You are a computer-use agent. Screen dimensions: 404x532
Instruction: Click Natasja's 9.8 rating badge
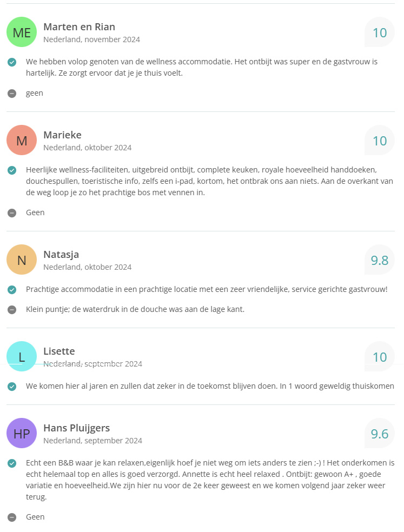pos(380,260)
